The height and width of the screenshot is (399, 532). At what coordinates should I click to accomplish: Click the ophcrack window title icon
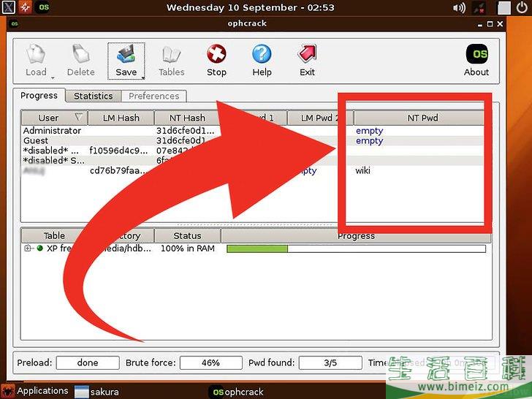click(15, 23)
